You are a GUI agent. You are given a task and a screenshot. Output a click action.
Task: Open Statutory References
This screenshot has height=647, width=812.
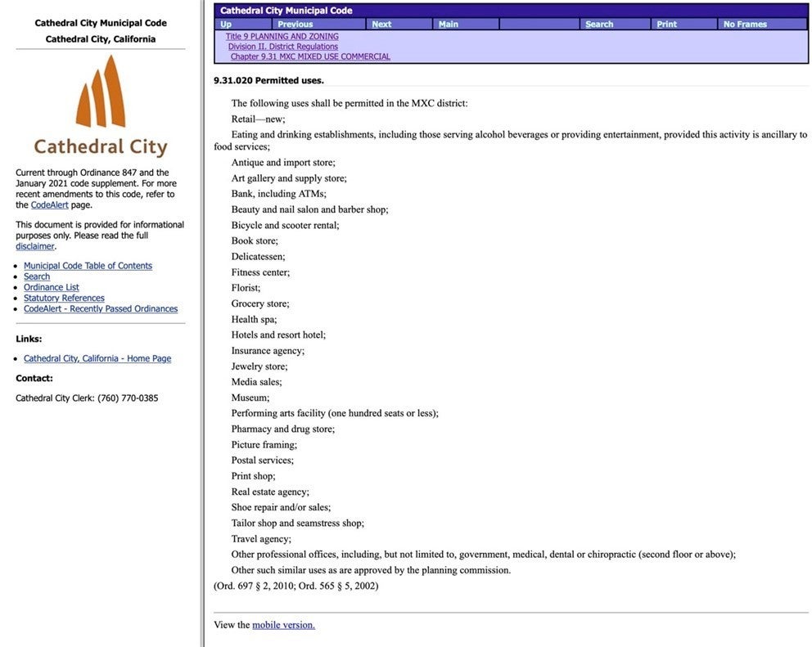point(64,299)
